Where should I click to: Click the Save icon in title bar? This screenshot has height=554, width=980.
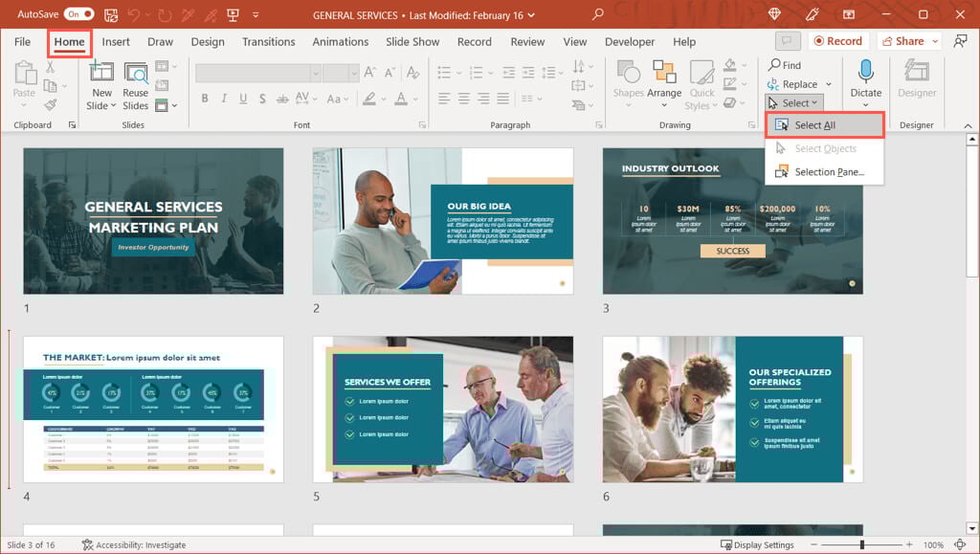pos(111,14)
